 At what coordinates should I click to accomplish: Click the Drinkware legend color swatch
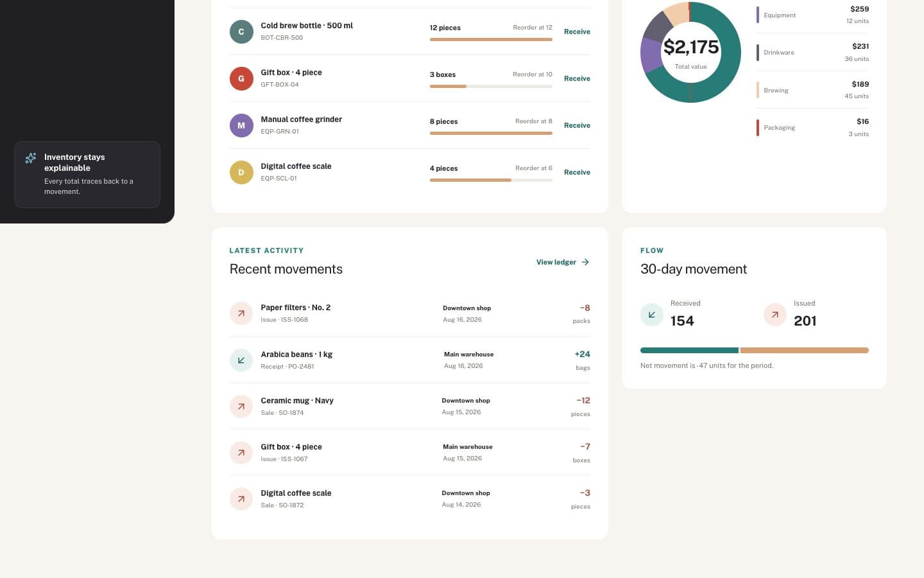[758, 53]
